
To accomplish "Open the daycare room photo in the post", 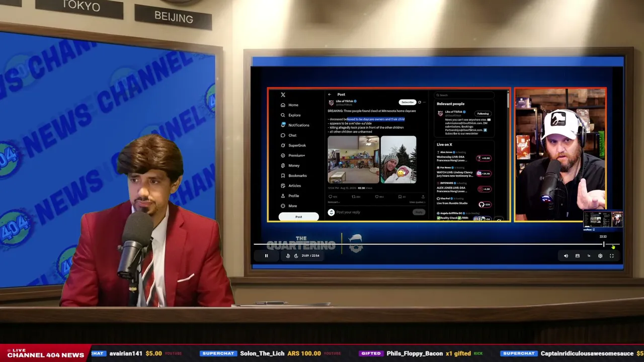I will pyautogui.click(x=353, y=159).
